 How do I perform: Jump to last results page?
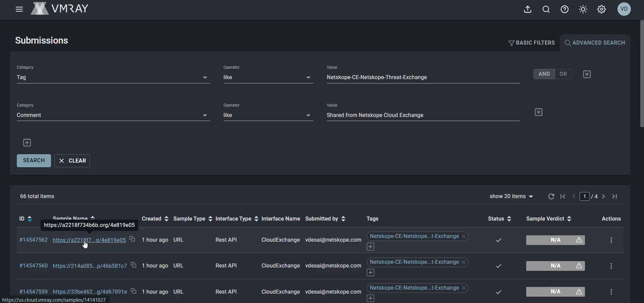pyautogui.click(x=614, y=196)
